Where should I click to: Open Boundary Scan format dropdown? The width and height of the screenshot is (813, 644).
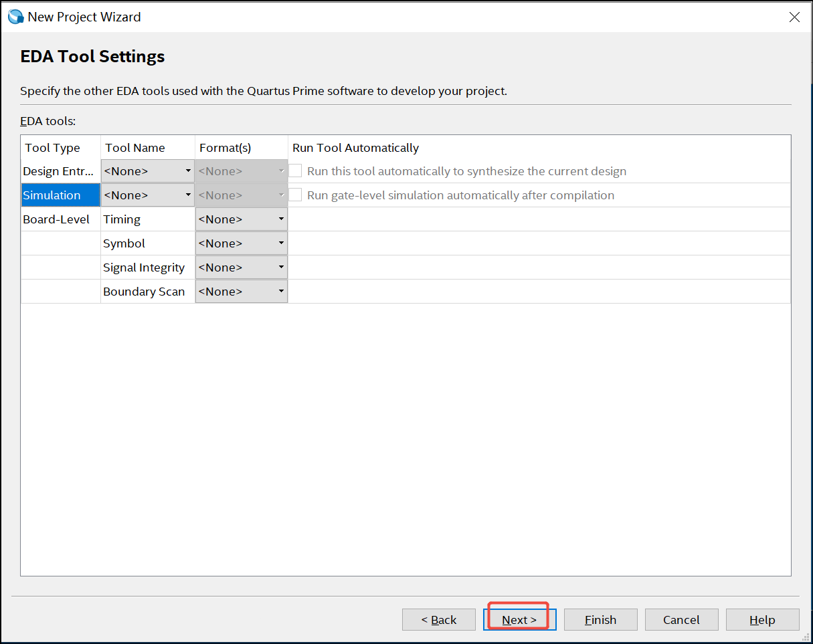click(242, 292)
